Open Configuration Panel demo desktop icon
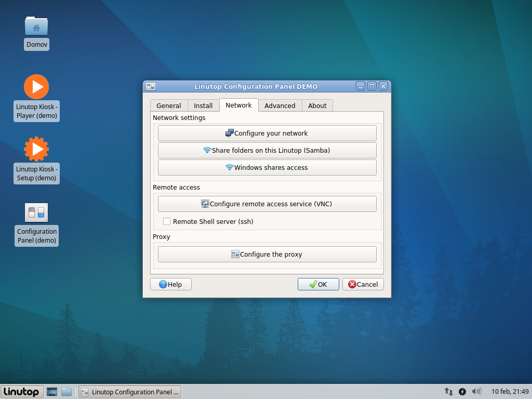The width and height of the screenshot is (532, 399). 36,212
